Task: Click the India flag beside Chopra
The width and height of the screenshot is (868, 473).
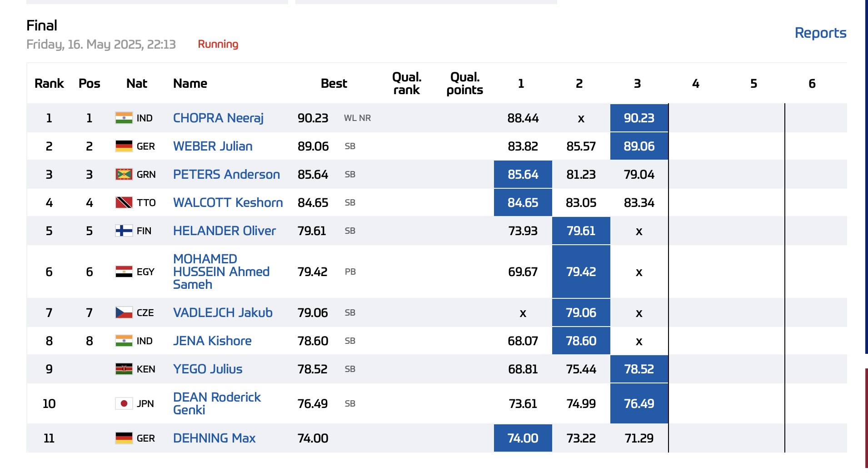Action: [124, 118]
